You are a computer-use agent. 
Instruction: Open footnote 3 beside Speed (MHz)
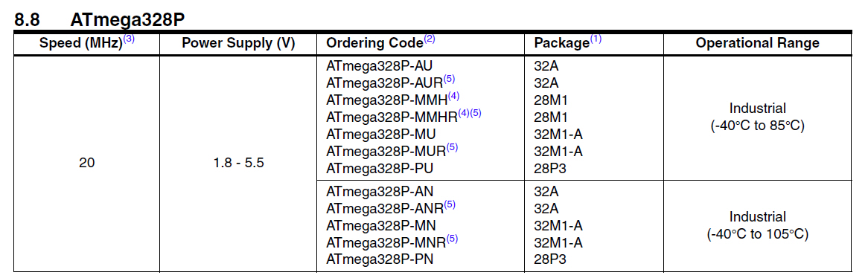[x=129, y=40]
